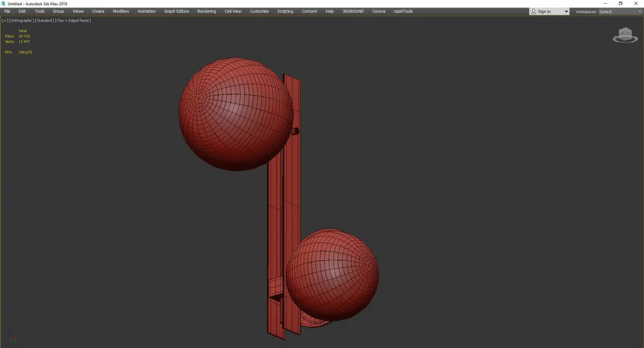644x348 pixels.
Task: Restore down the 3ds Max window
Action: [620, 3]
